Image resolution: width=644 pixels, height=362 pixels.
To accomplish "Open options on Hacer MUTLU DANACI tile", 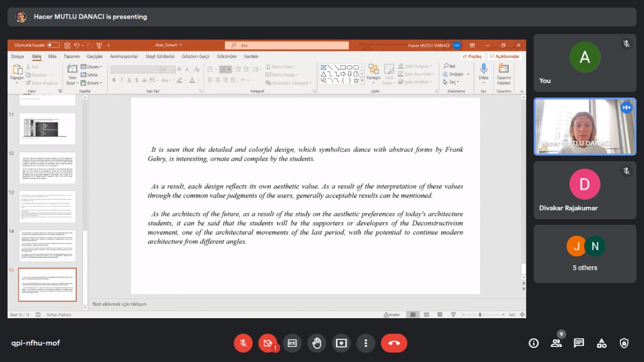I will pyautogui.click(x=626, y=107).
